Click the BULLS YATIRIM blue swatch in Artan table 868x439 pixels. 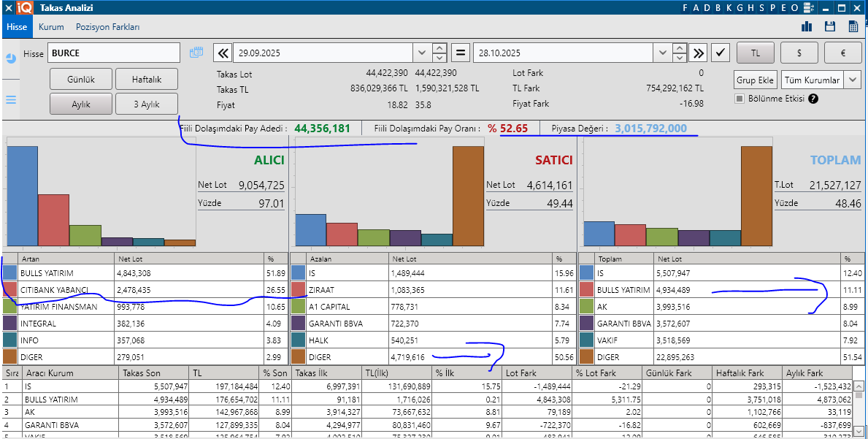click(10, 273)
